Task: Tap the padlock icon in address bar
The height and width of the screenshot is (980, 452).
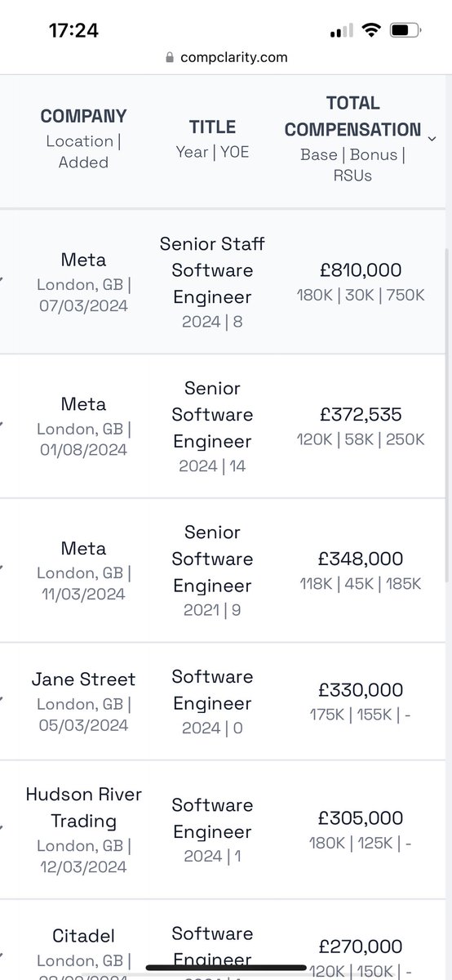Action: pos(169,58)
